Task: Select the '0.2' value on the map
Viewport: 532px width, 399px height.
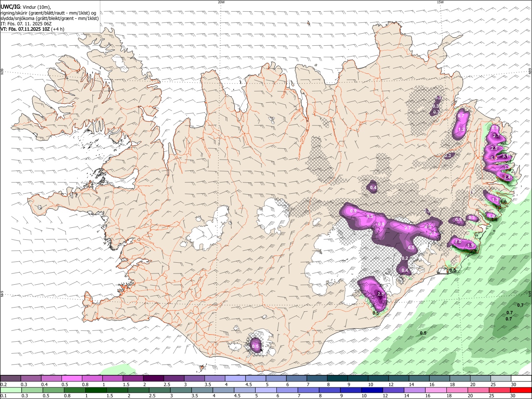Action: pyautogui.click(x=405, y=259)
